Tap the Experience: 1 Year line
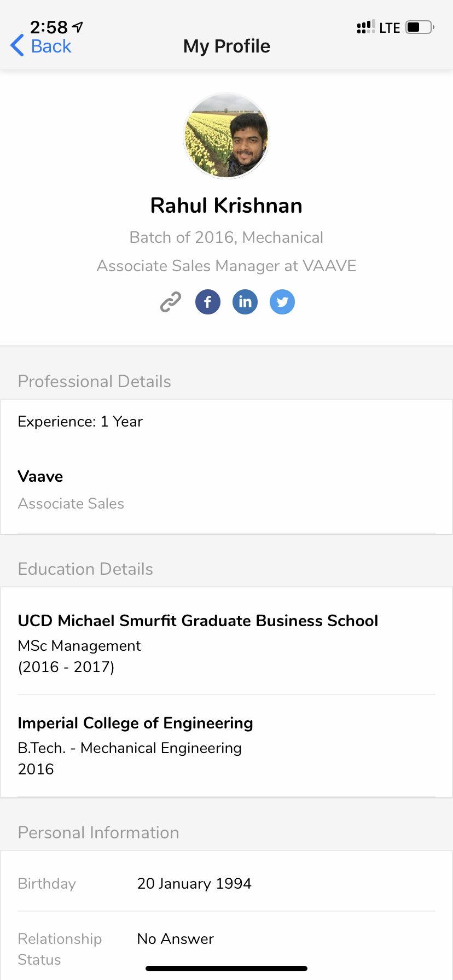453x980 pixels. click(80, 422)
